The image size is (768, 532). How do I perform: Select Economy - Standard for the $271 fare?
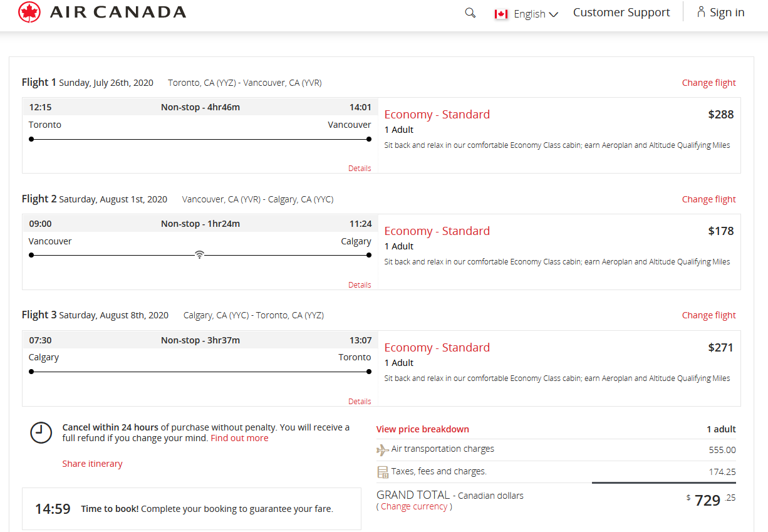pos(437,348)
